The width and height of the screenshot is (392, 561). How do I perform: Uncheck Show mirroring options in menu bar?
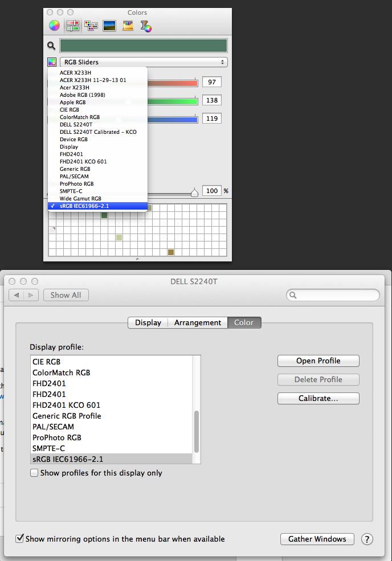coord(20,538)
